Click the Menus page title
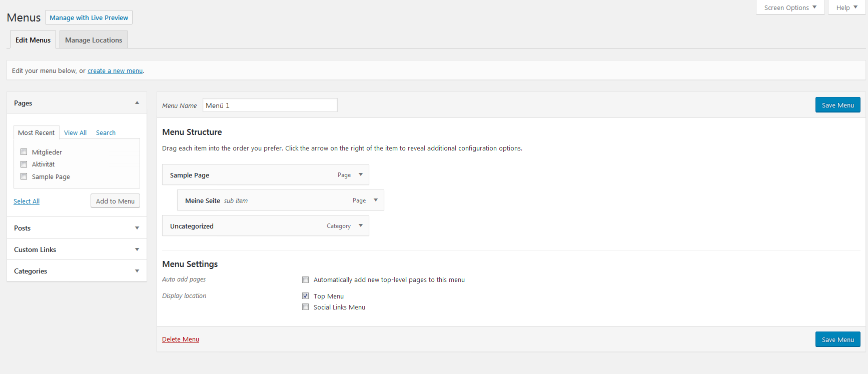Viewport: 868px width, 374px height. 24,17
